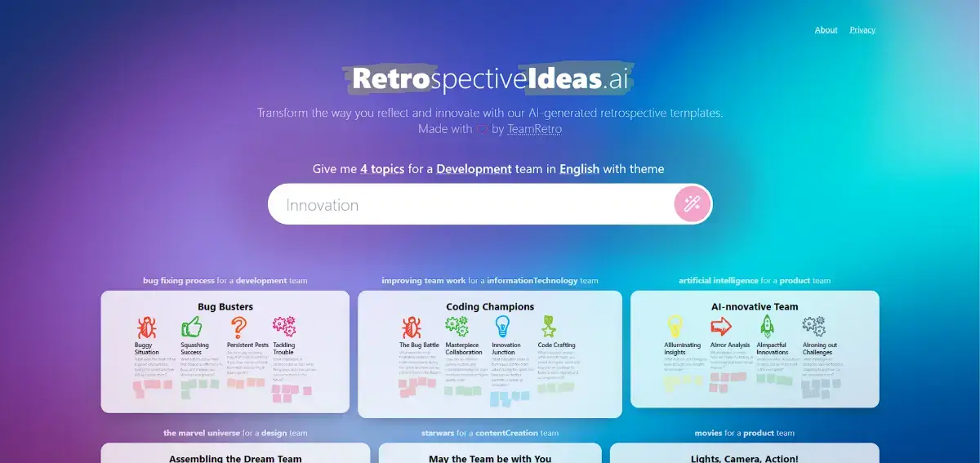Screen dimensions: 980x463
Task: Open the 'Development' team type selector
Action: click(474, 169)
